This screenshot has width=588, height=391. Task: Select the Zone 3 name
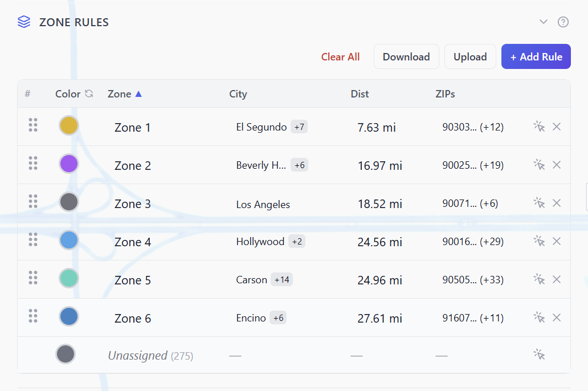132,203
